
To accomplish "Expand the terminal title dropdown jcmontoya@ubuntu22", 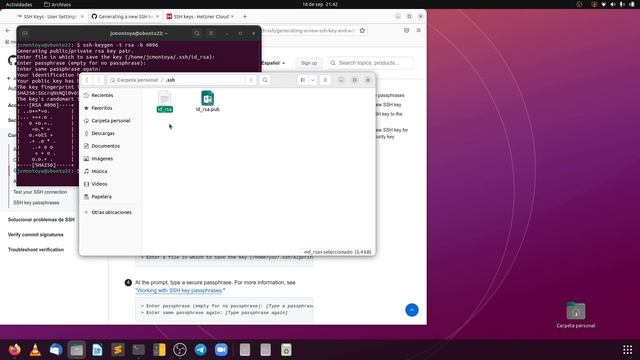I will click(x=139, y=33).
